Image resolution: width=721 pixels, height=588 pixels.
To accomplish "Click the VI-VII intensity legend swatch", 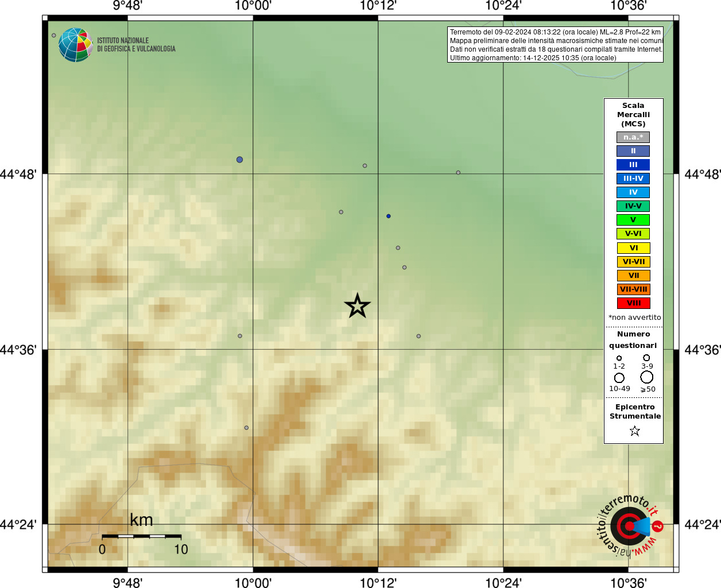I will pyautogui.click(x=633, y=262).
